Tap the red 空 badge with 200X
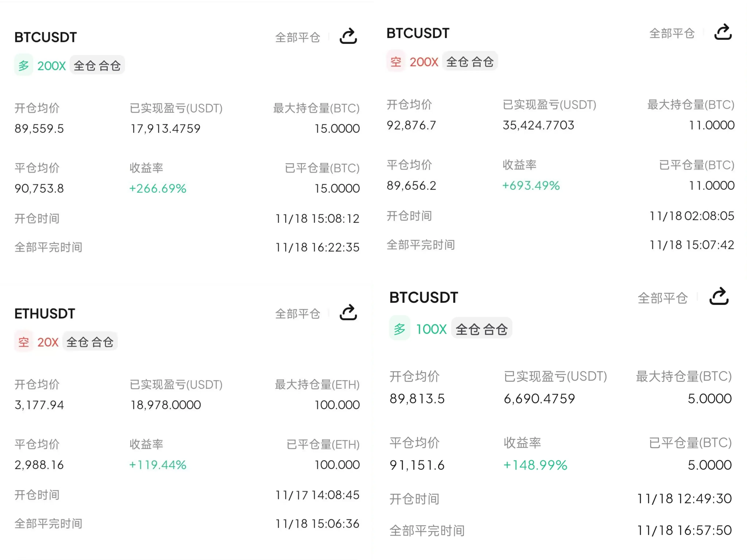 [x=395, y=62]
